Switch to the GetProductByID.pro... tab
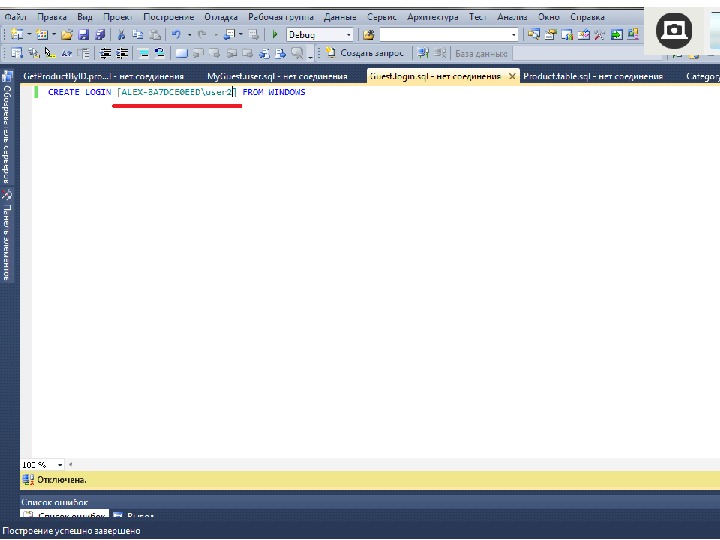720x540 pixels. coord(103,76)
